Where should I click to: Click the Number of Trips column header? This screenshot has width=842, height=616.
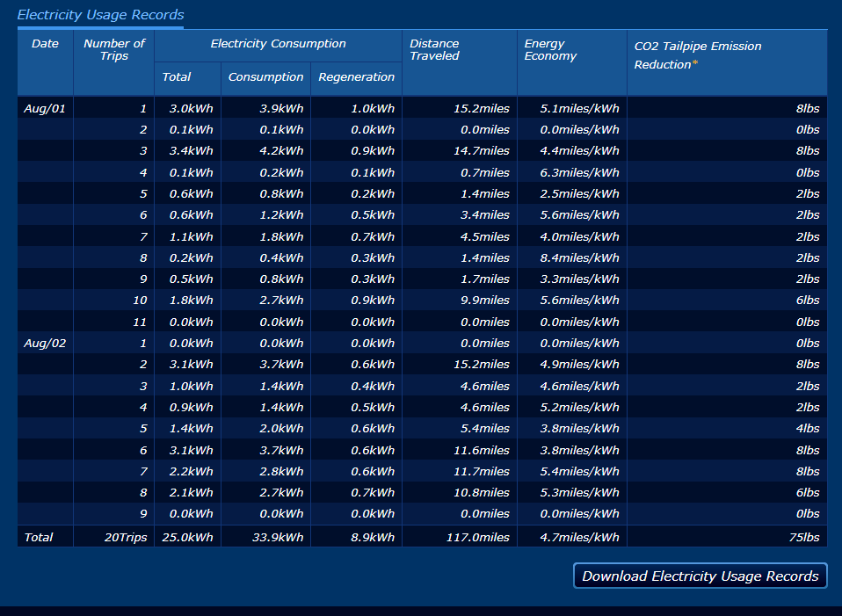[x=114, y=49]
